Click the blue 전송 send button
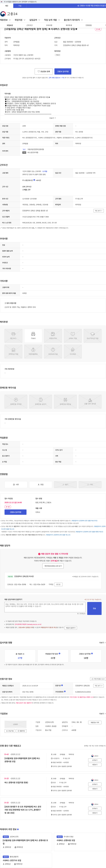 (x=94, y=609)
